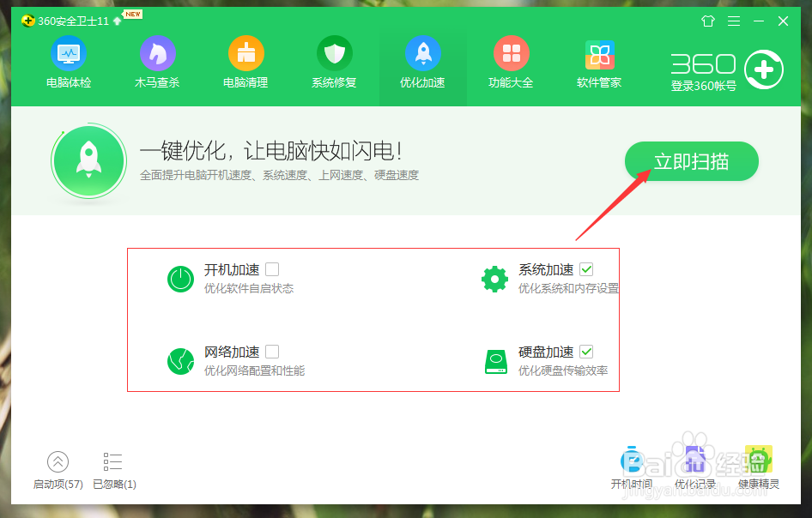Open 功能大全 grid icon
This screenshot has height=518, width=812.
tap(511, 53)
